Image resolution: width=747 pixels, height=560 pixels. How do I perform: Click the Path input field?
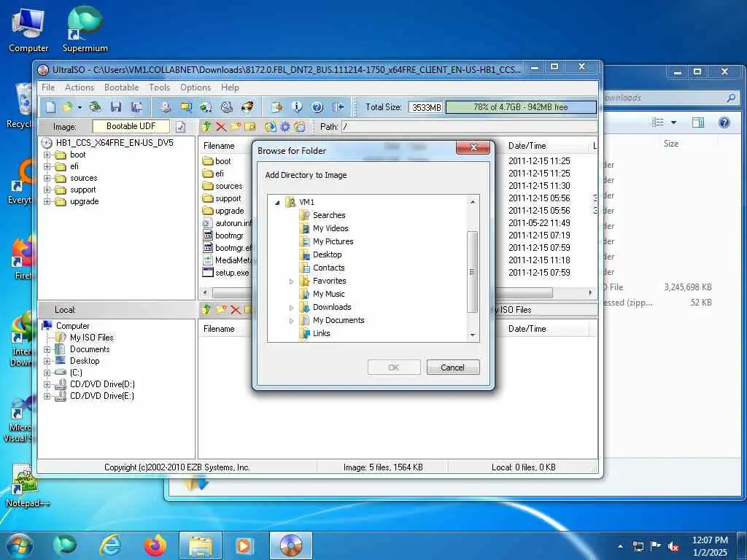coord(469,127)
